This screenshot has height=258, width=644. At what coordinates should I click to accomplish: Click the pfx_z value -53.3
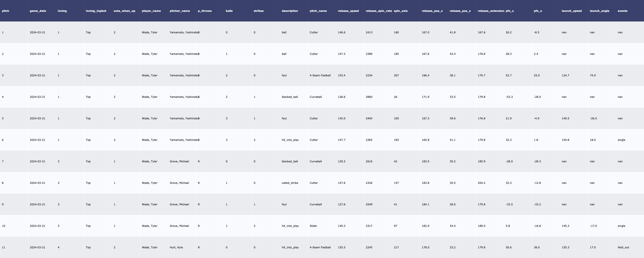[x=509, y=97]
